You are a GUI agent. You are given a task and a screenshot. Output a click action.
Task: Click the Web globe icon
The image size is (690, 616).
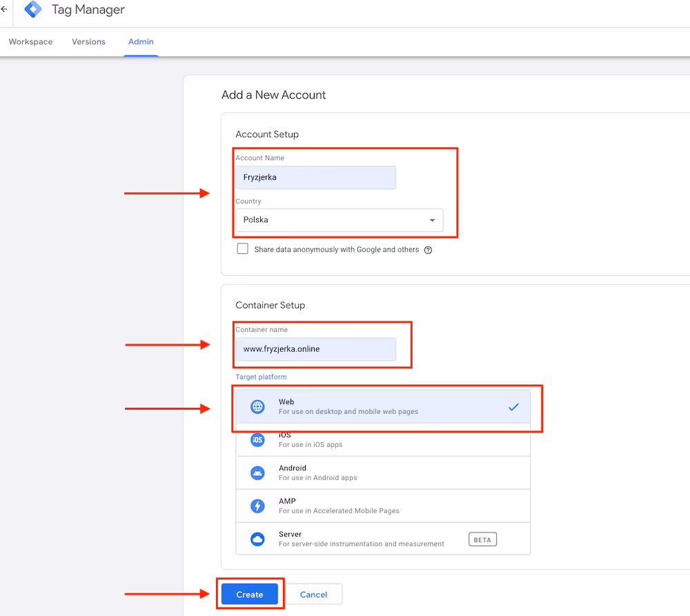257,407
